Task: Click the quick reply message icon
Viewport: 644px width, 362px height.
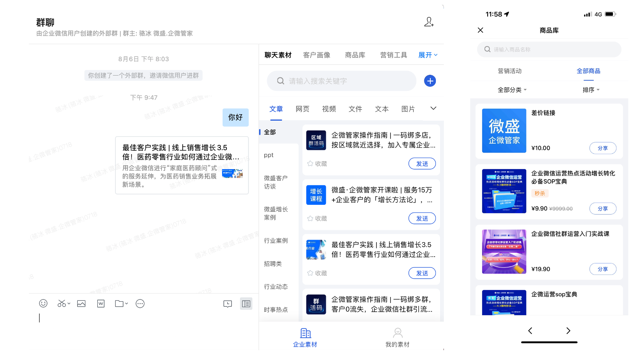Action: click(228, 303)
